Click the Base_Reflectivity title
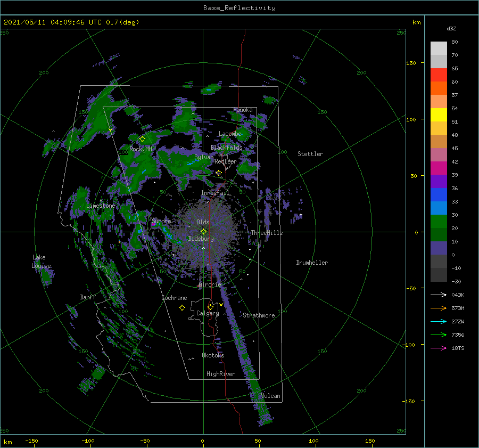The image size is (479, 448). point(240,8)
